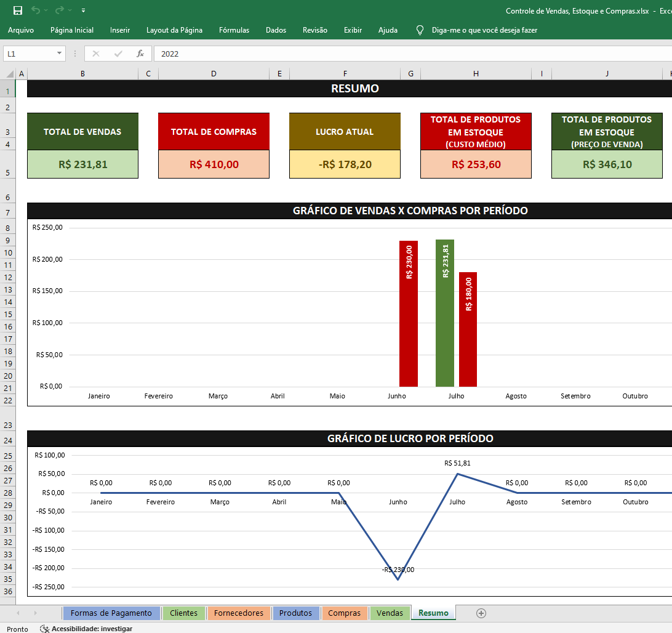Expand the Name Box dropdown arrow

[x=60, y=54]
